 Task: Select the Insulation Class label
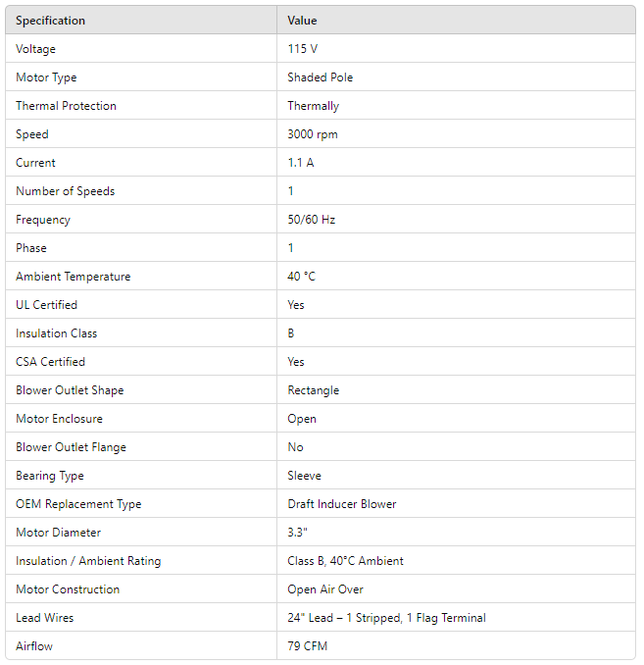click(56, 333)
